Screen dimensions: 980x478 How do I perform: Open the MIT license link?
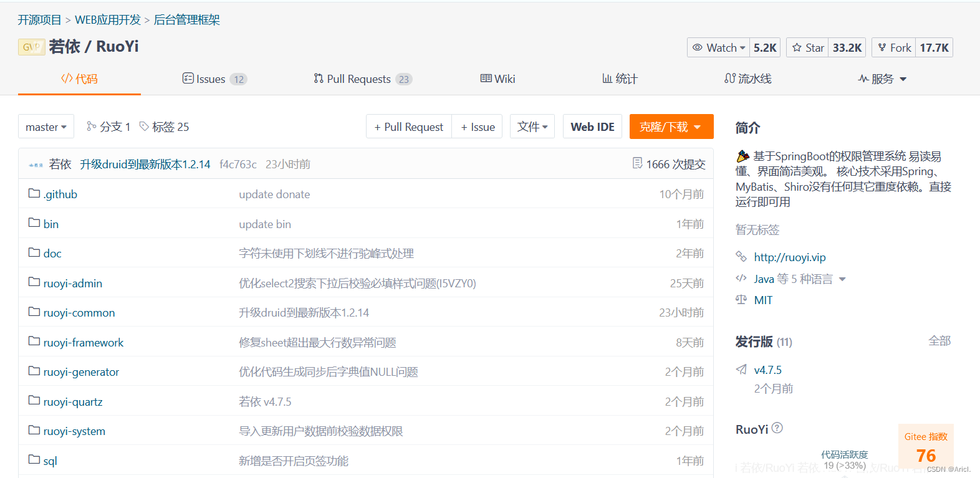pos(763,300)
